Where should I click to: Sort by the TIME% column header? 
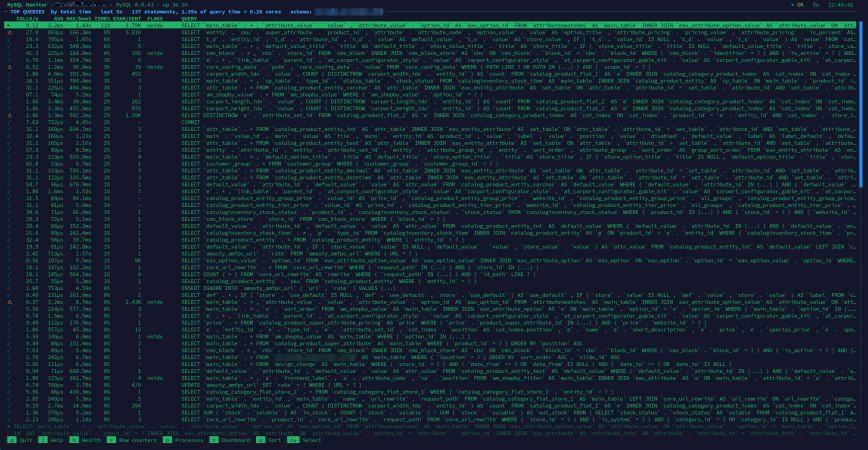[x=102, y=19]
